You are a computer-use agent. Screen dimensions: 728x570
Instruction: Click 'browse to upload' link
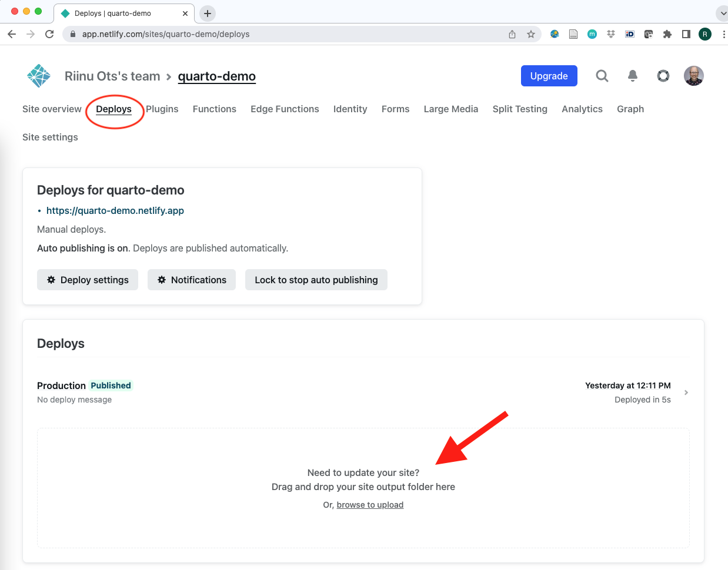pos(370,505)
